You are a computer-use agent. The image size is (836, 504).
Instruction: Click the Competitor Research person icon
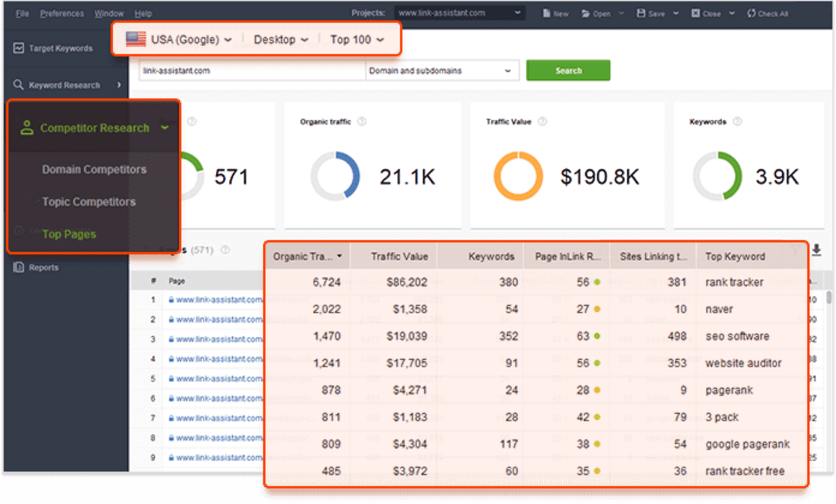28,127
